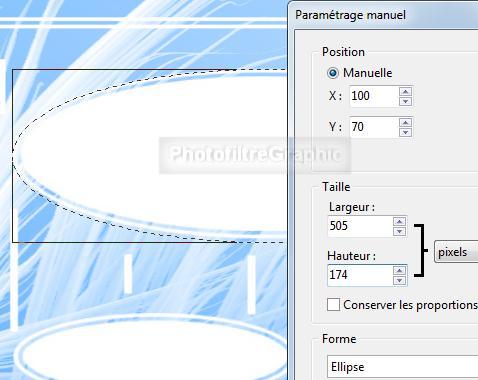Open the Forme Ellipse dropdown
The height and width of the screenshot is (380, 478).
tap(403, 367)
